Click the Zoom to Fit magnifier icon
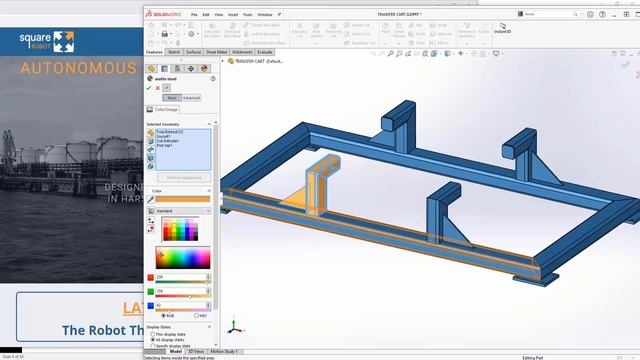The width and height of the screenshot is (640, 360). 391,53
